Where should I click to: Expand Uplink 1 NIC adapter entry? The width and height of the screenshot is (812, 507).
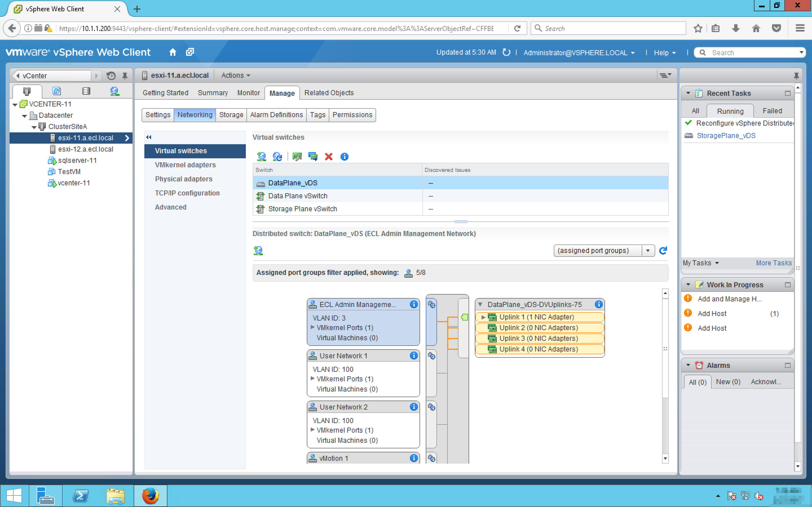point(483,317)
